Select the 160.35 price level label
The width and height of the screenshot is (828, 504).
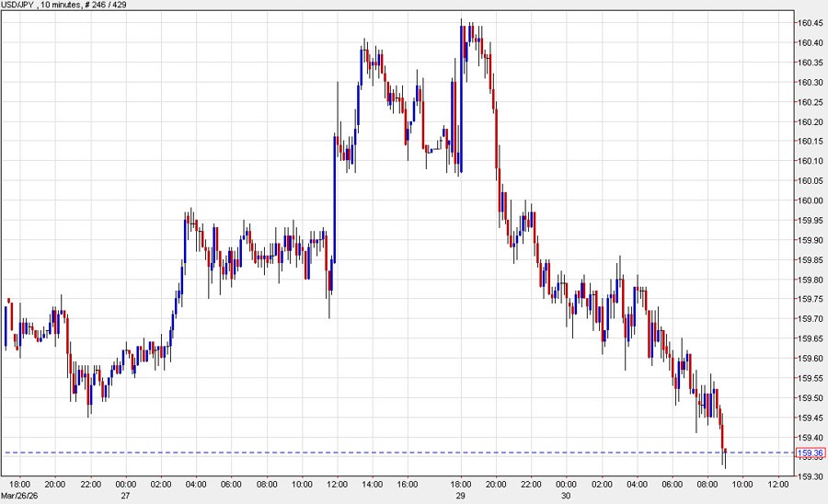click(810, 63)
